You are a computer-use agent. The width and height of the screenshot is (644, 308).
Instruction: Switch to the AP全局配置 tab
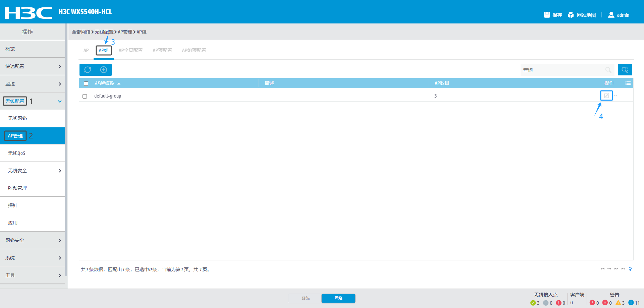[130, 51]
